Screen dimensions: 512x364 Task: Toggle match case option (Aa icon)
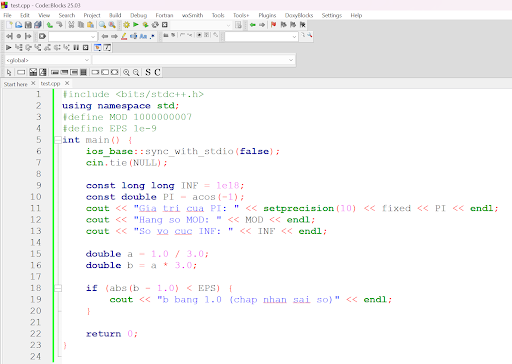[143, 36]
